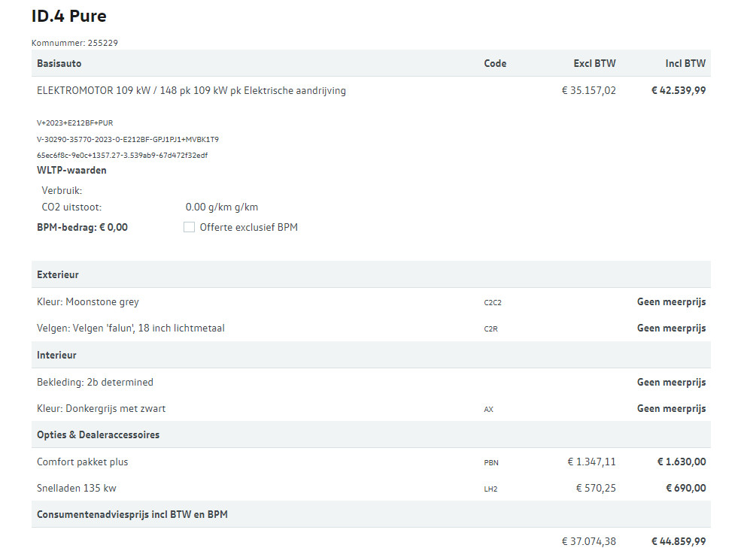Select the Kleur Donkergrijs met zwart row
Screen dimensions: 747x560
371,409
